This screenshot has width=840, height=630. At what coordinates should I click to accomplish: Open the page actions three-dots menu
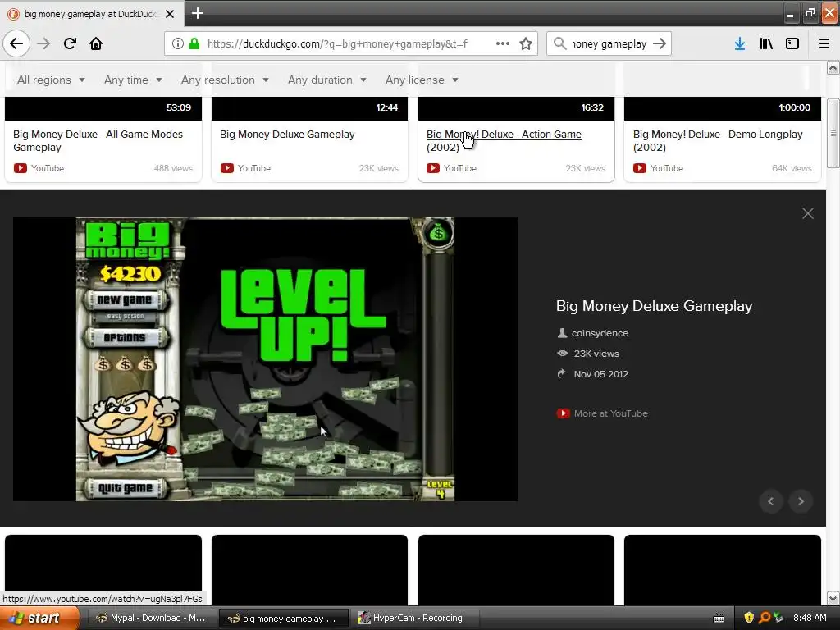[503, 43]
